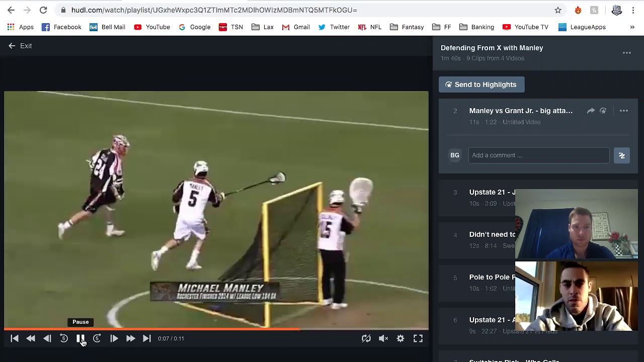Pause the video playback
Image resolution: width=644 pixels, height=362 pixels.
tap(80, 338)
